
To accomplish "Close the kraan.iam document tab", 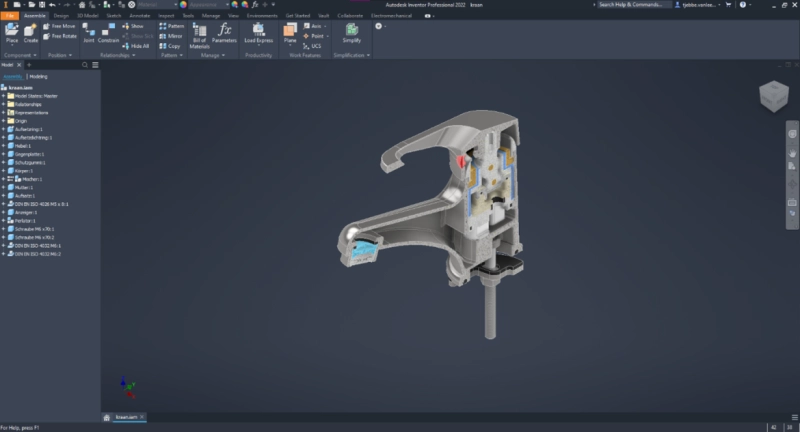I will [x=142, y=417].
